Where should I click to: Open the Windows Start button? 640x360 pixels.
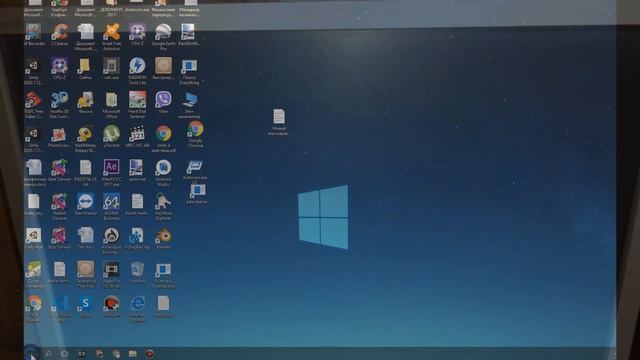[31, 353]
